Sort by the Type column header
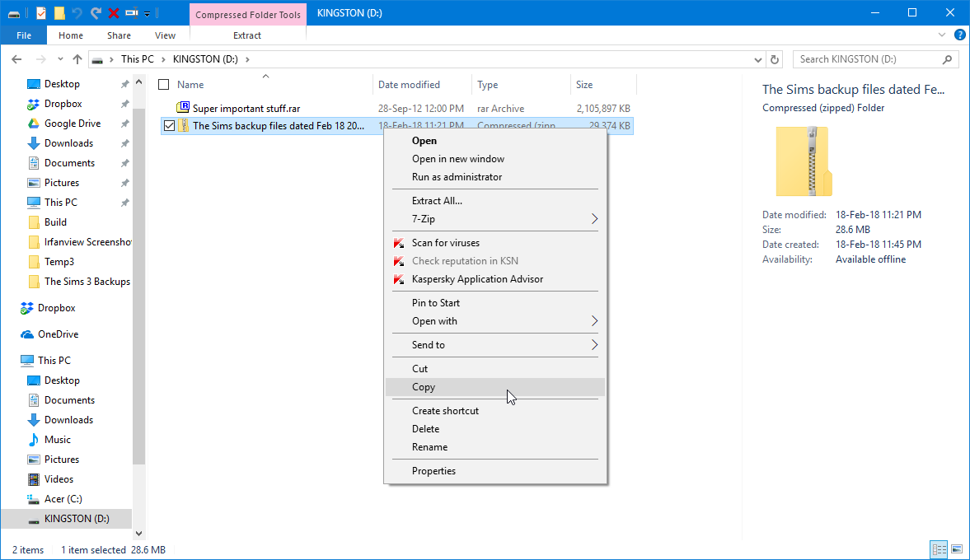This screenshot has width=970, height=560. [488, 85]
